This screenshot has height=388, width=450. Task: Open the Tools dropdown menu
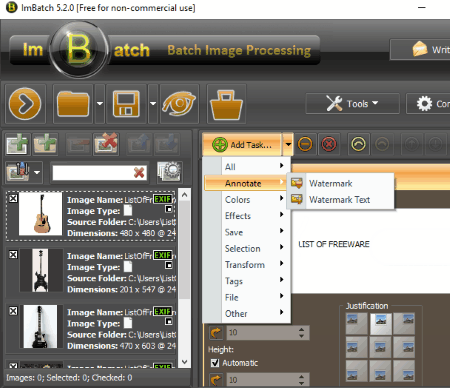pos(352,104)
